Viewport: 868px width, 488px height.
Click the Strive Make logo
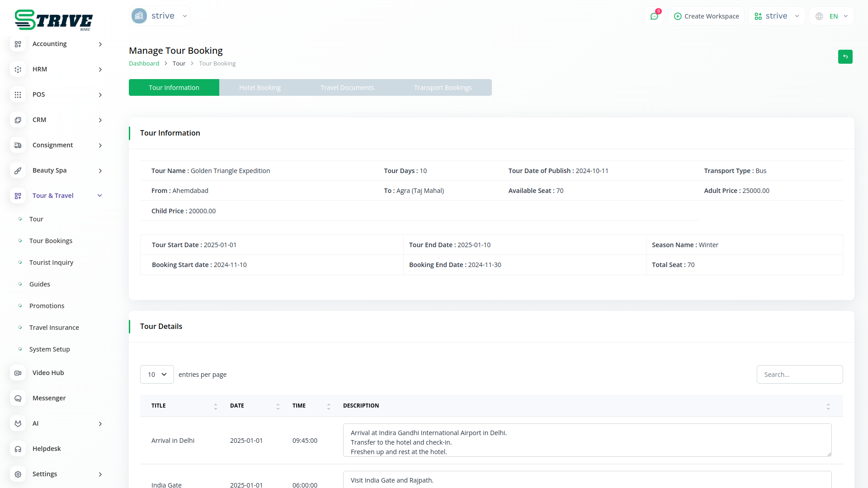coord(53,20)
